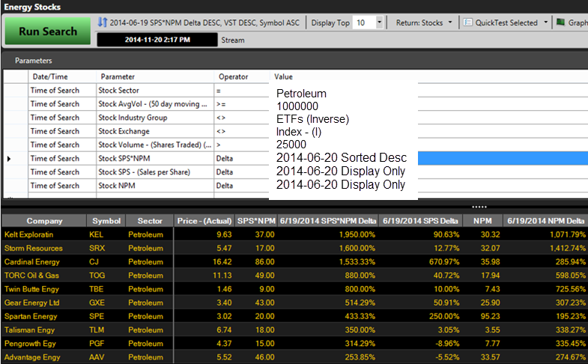Click the sort order arrows icon
Screen dimensions: 588x364
(103, 22)
